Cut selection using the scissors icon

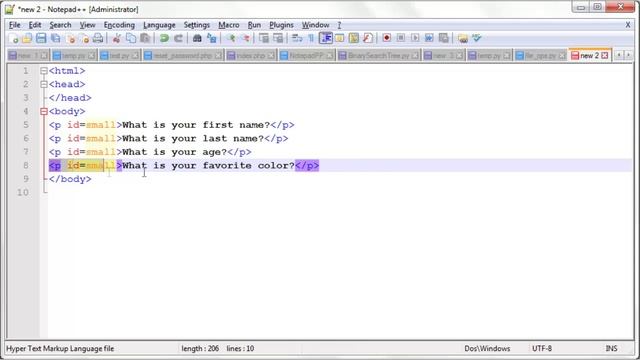(x=116, y=38)
